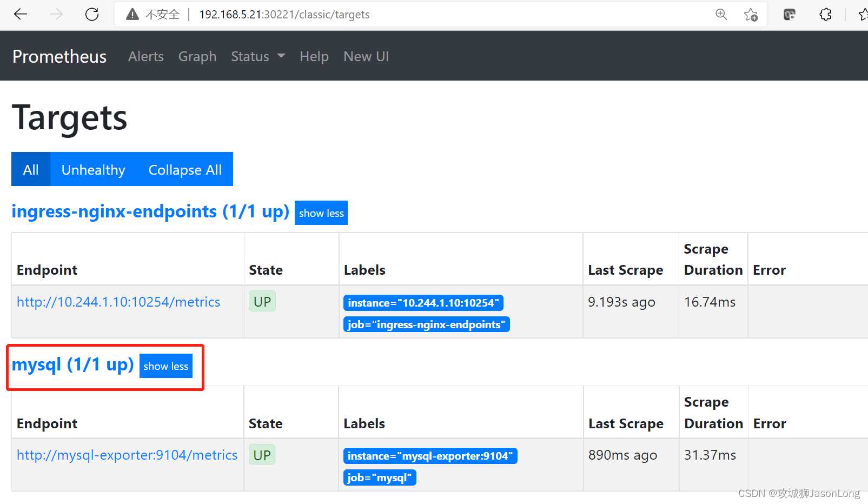Viewport: 868px width, 504px height.
Task: Click the not-secure warning triangle icon
Action: (x=132, y=15)
